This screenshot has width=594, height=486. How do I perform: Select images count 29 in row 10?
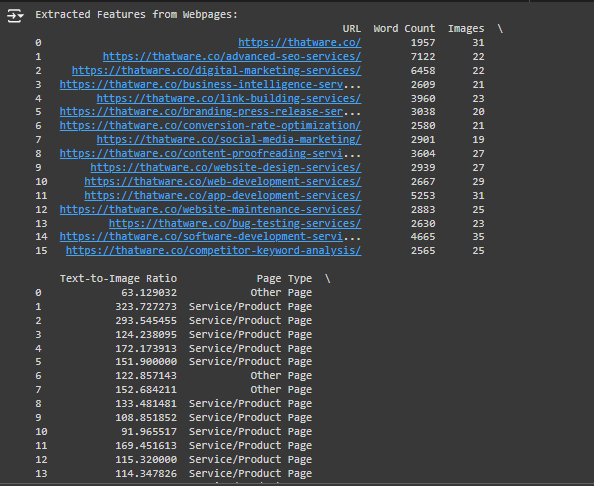[478, 182]
